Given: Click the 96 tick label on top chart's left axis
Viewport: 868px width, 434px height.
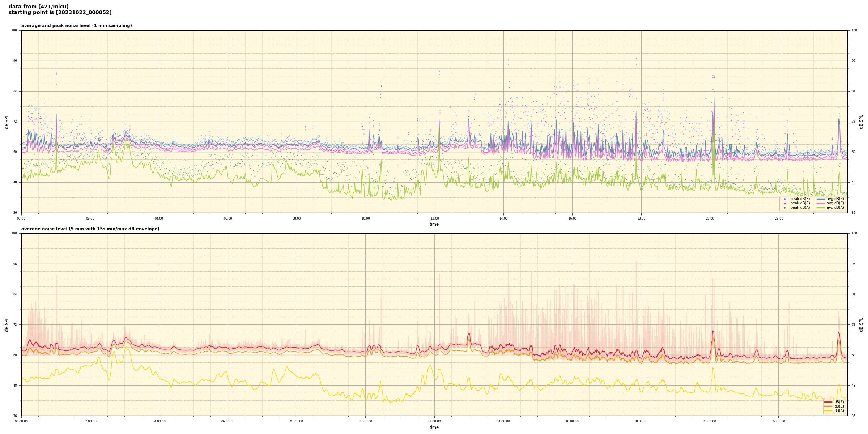Looking at the screenshot, I should (x=15, y=61).
